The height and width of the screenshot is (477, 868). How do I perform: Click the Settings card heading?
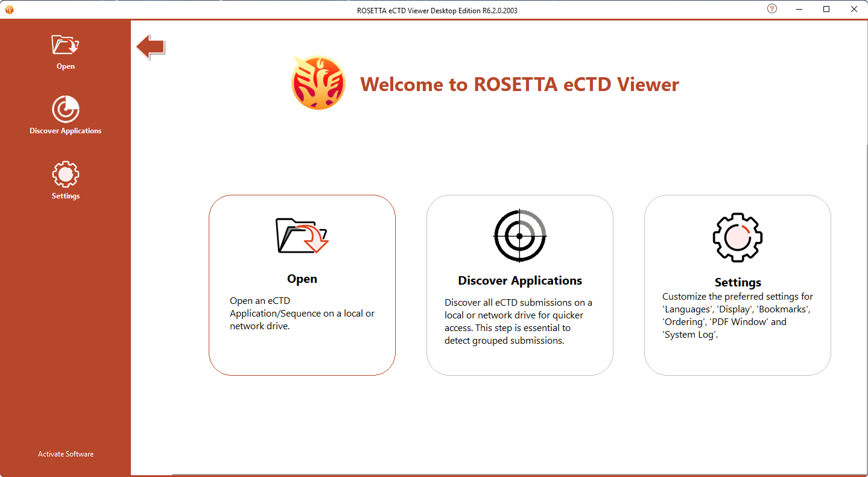tap(738, 282)
